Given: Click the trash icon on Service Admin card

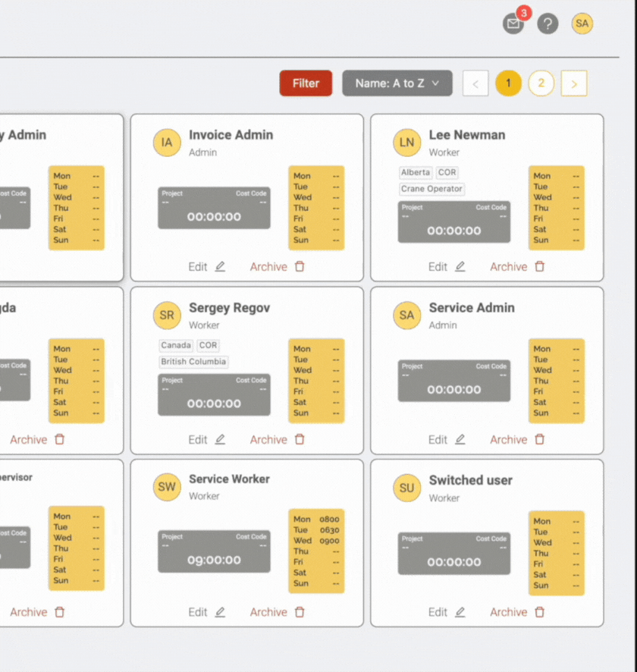Looking at the screenshot, I should click(x=540, y=439).
